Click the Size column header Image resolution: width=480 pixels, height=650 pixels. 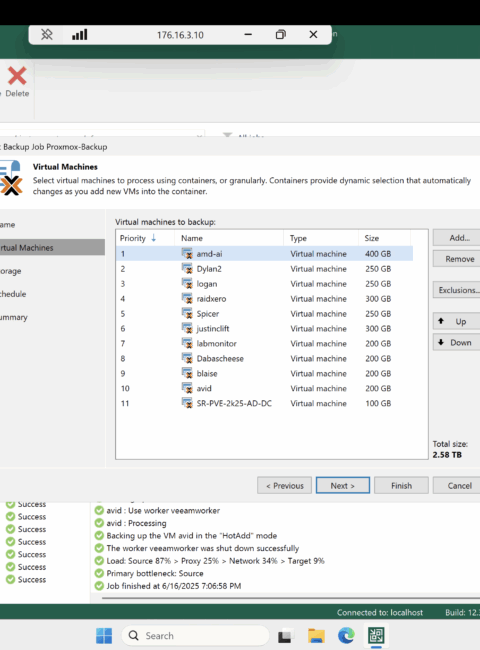click(384, 238)
